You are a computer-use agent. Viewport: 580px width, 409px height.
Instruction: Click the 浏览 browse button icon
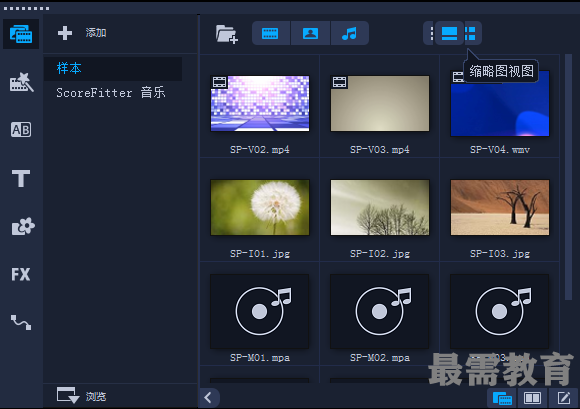pos(68,395)
